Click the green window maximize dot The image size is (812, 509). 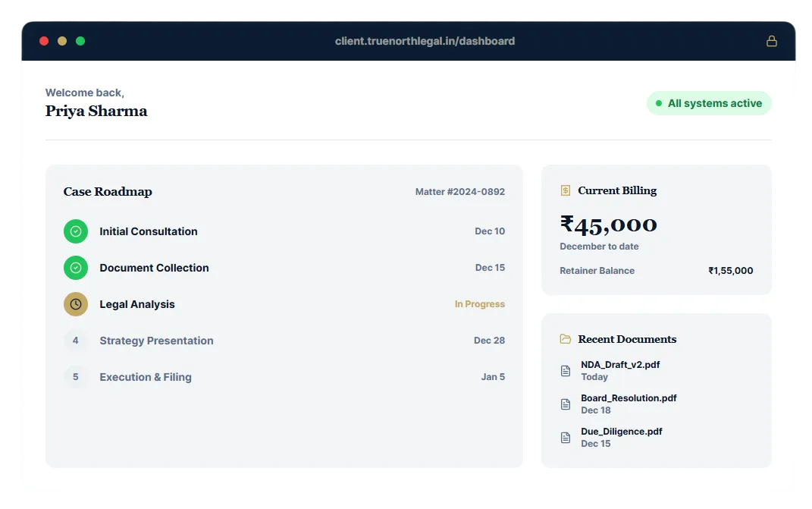[x=80, y=41]
